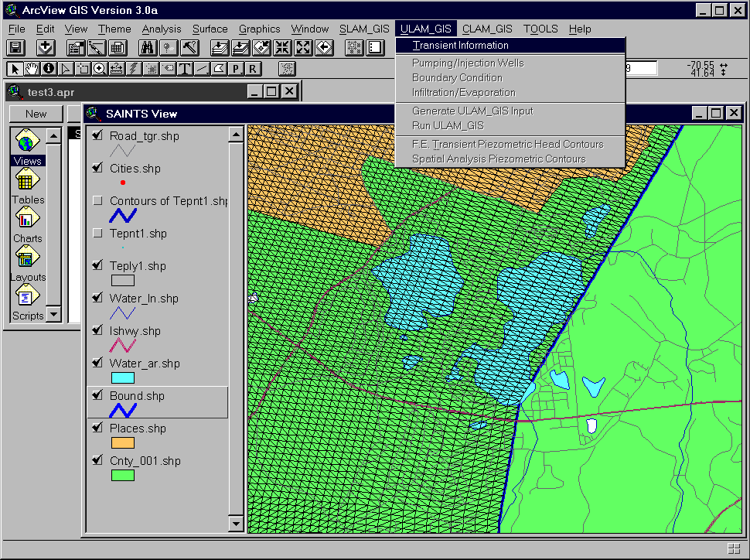The width and height of the screenshot is (750, 560).
Task: Click Zoom to Full Extent icon
Action: 220,47
